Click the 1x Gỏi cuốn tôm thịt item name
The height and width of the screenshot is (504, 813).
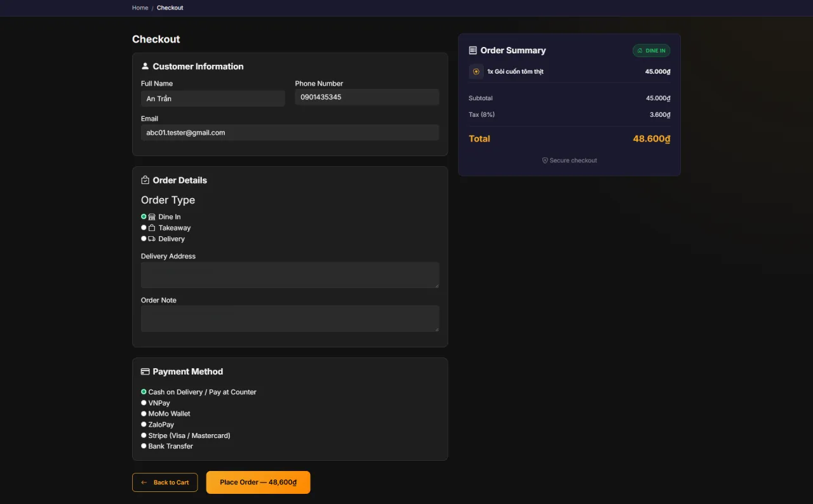[515, 72]
